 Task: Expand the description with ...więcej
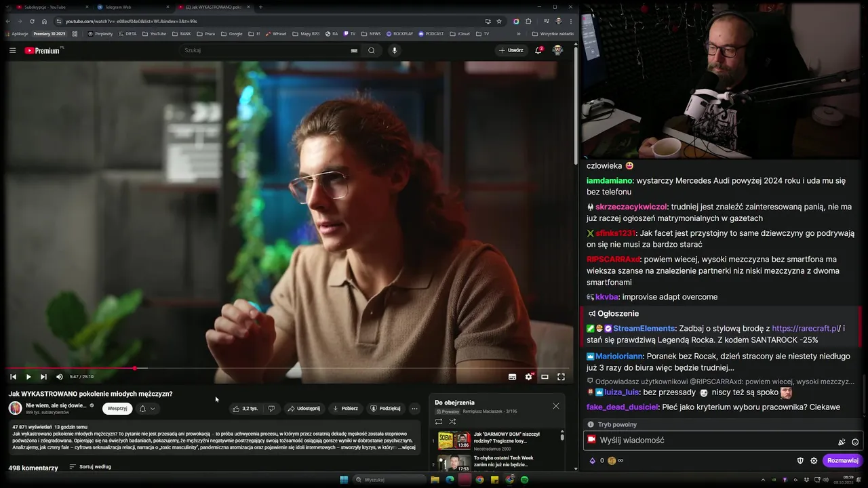(408, 447)
